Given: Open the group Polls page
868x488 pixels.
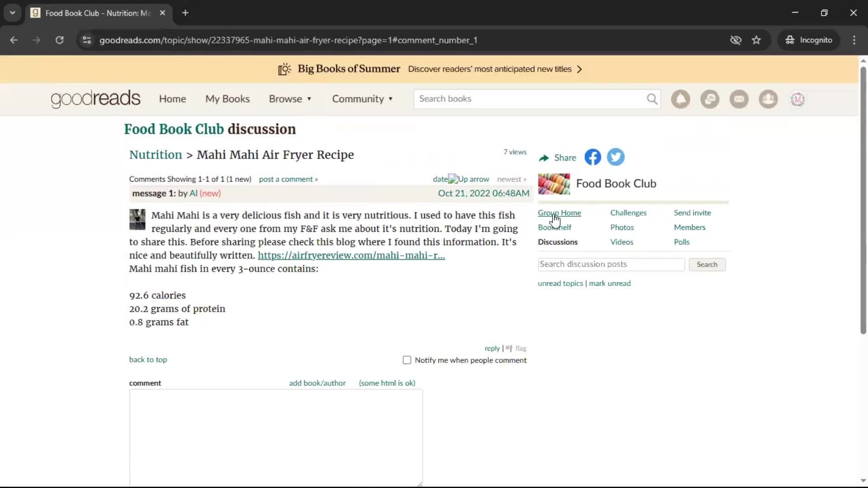Looking at the screenshot, I should [x=681, y=242].
